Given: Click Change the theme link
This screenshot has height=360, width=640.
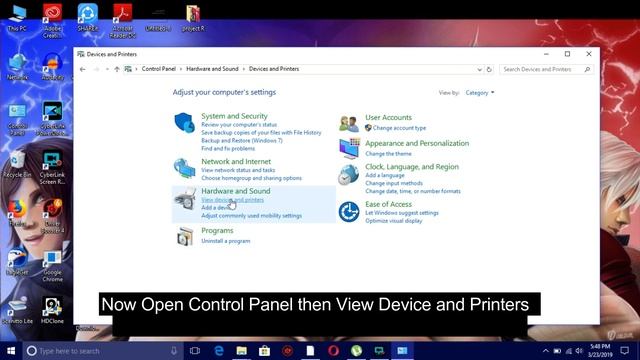Looking at the screenshot, I should (388, 154).
